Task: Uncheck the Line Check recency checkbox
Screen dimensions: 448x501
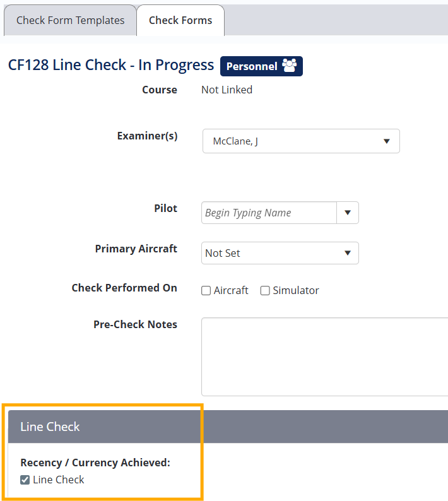Action: 25,480
